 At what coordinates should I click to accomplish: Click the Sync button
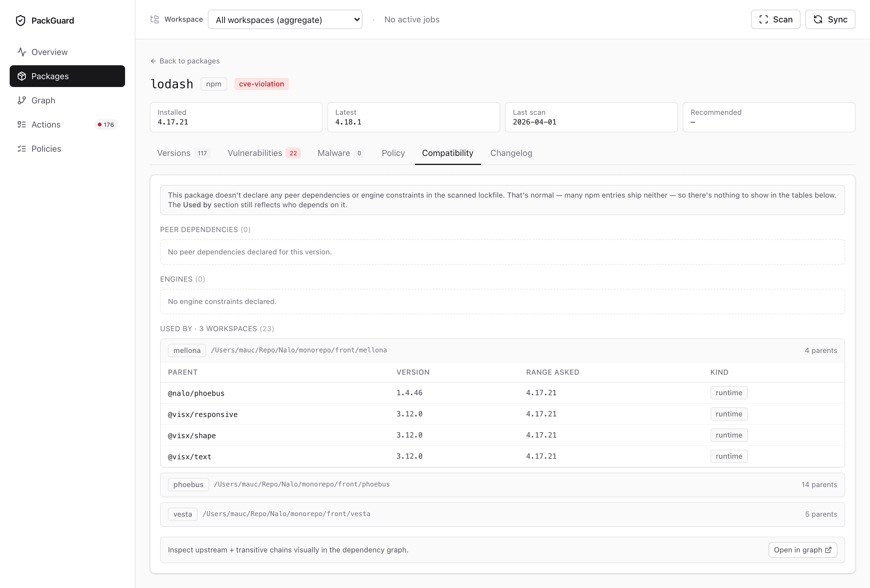[830, 19]
